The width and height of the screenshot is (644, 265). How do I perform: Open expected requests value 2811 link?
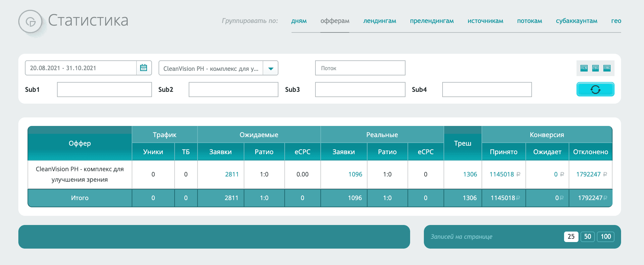coord(232,174)
